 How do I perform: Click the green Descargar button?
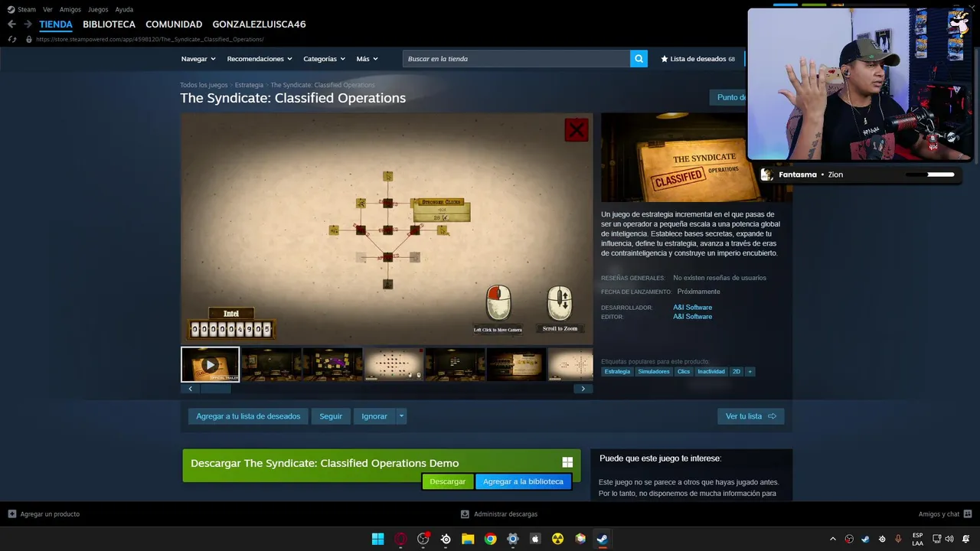(448, 481)
